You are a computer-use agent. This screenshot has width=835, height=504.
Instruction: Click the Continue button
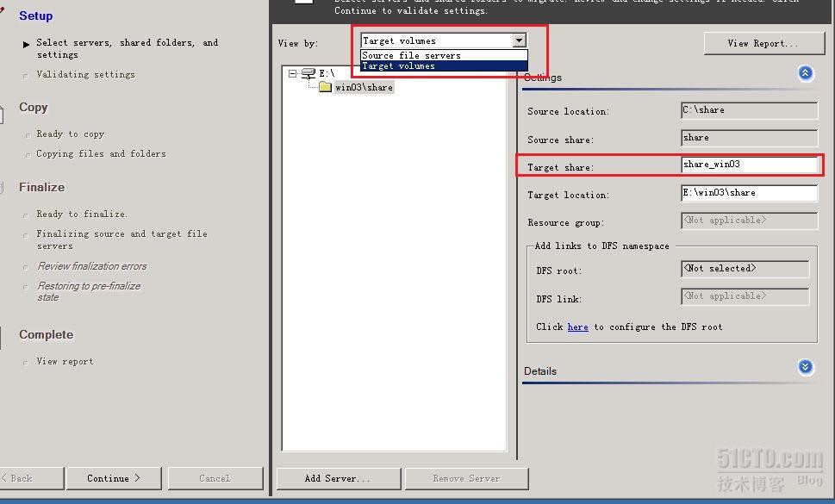click(x=113, y=478)
